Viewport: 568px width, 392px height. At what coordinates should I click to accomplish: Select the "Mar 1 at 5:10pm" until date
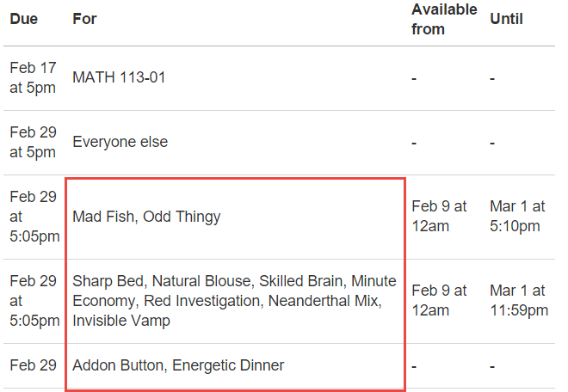tap(517, 216)
